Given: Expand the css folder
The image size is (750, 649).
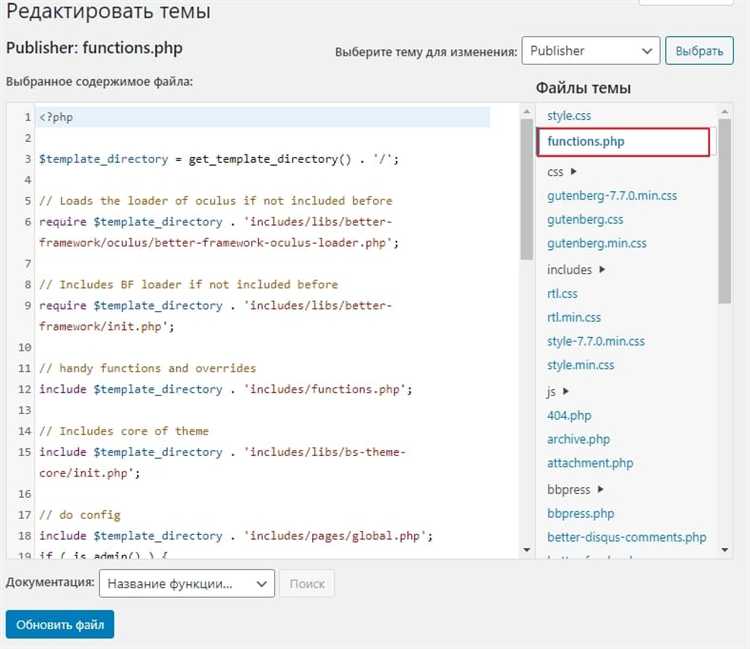Looking at the screenshot, I should click(562, 172).
